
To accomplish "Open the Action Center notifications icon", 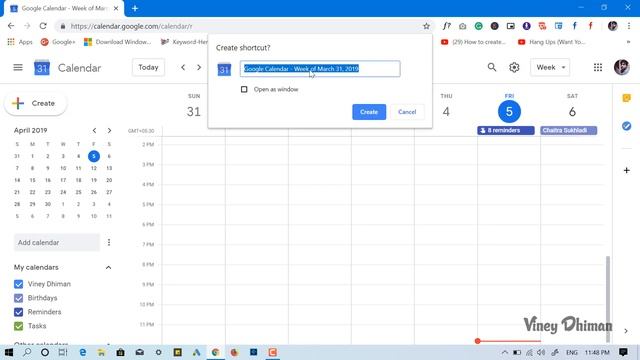I will click(x=623, y=352).
